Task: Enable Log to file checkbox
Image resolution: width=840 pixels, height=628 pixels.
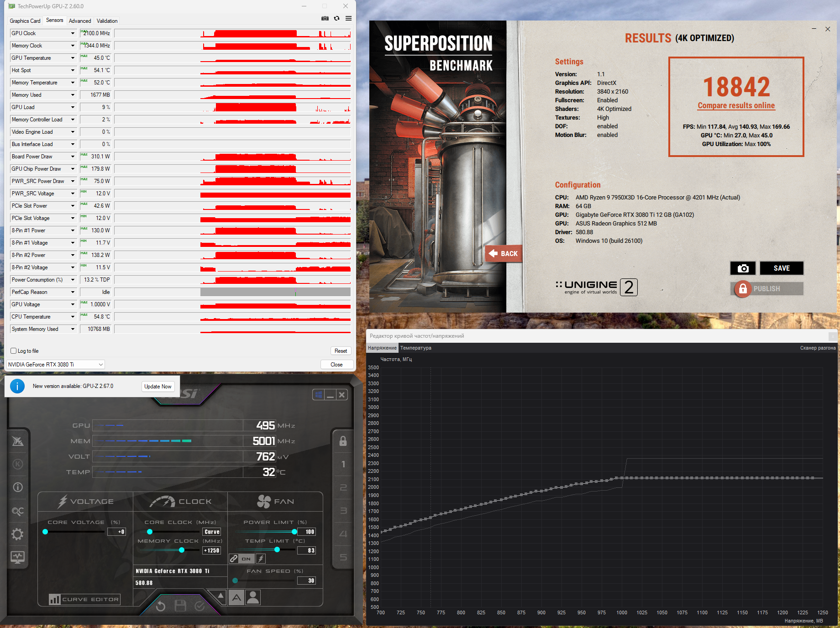Action: (13, 351)
